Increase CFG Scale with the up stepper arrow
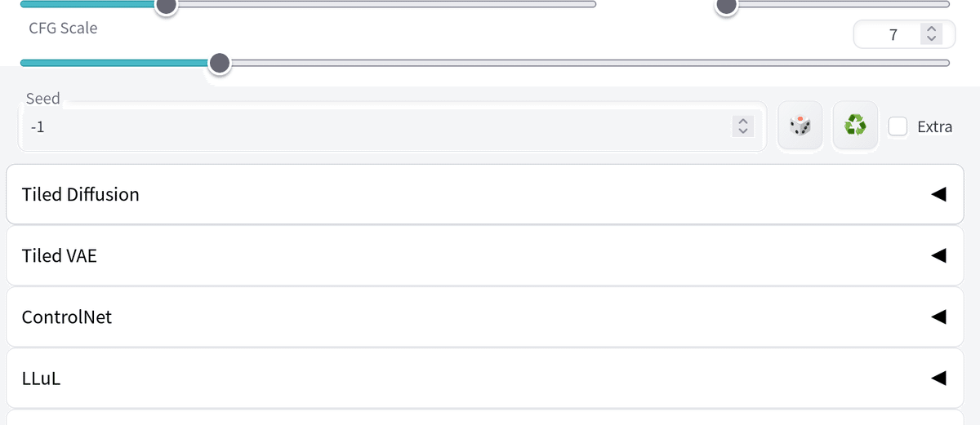This screenshot has width=980, height=425. (x=931, y=30)
